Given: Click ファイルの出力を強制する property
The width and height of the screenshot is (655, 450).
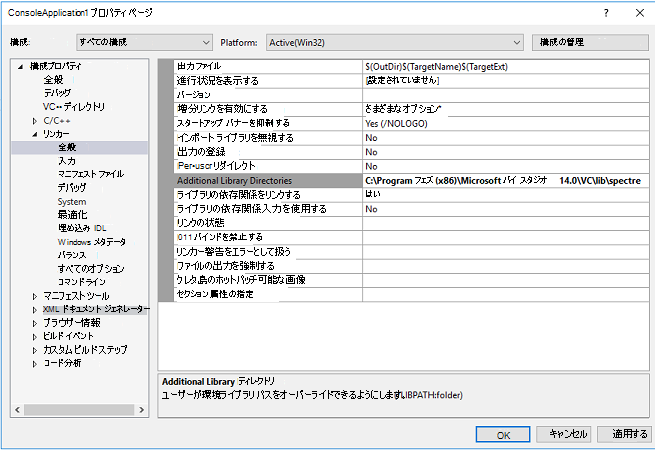Looking at the screenshot, I should [x=268, y=266].
